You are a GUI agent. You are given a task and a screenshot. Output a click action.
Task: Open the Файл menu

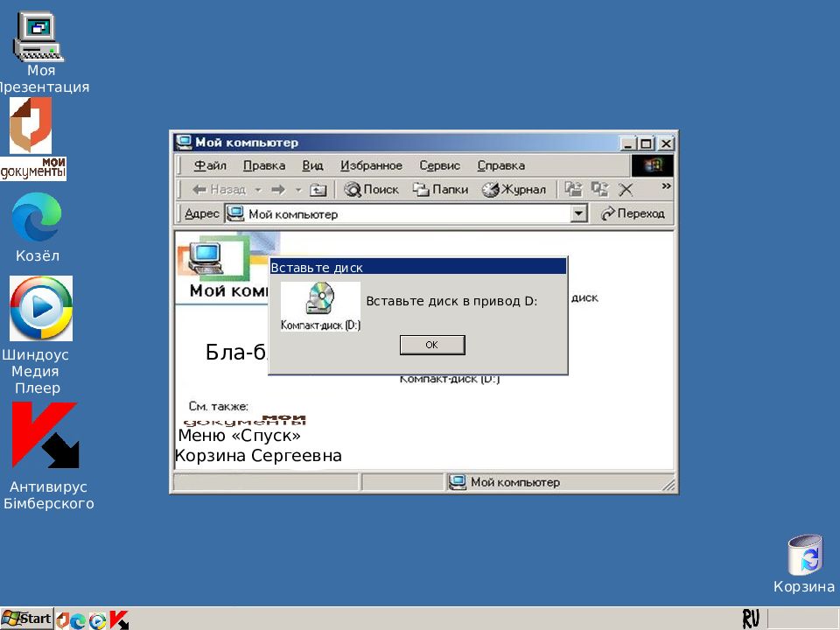pos(210,165)
